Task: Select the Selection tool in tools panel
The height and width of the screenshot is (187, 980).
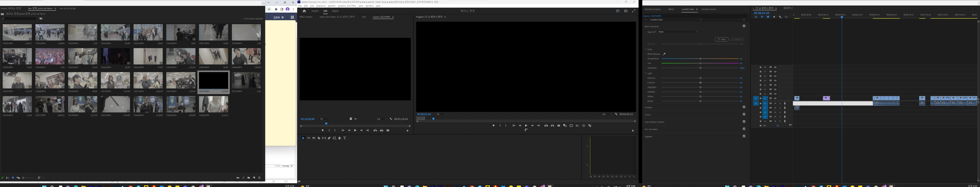Action: tap(303, 138)
